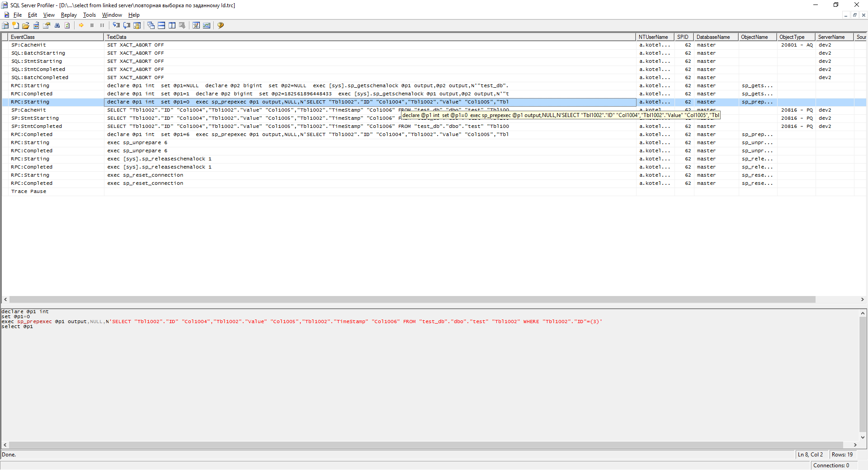Image resolution: width=868 pixels, height=470 pixels.
Task: Click the Rows: 19 status bar entry
Action: point(842,455)
